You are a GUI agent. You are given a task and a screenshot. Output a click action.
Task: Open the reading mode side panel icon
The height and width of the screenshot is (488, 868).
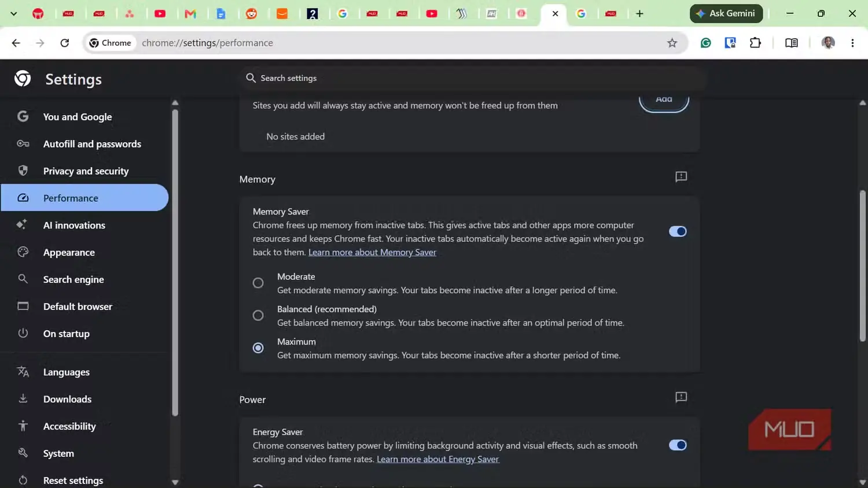(x=792, y=43)
